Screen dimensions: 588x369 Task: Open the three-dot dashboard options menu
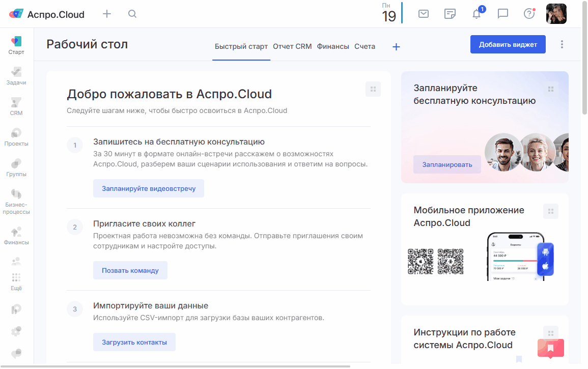click(562, 44)
